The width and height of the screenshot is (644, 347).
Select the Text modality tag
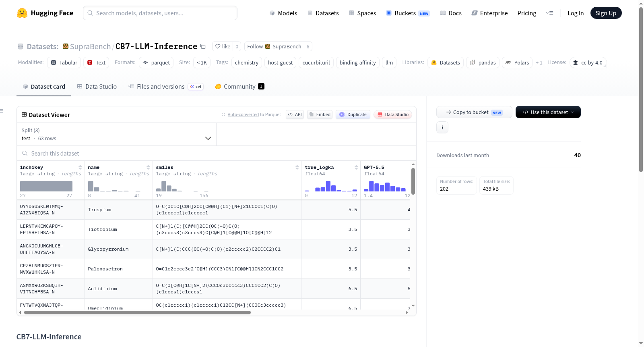tap(96, 62)
